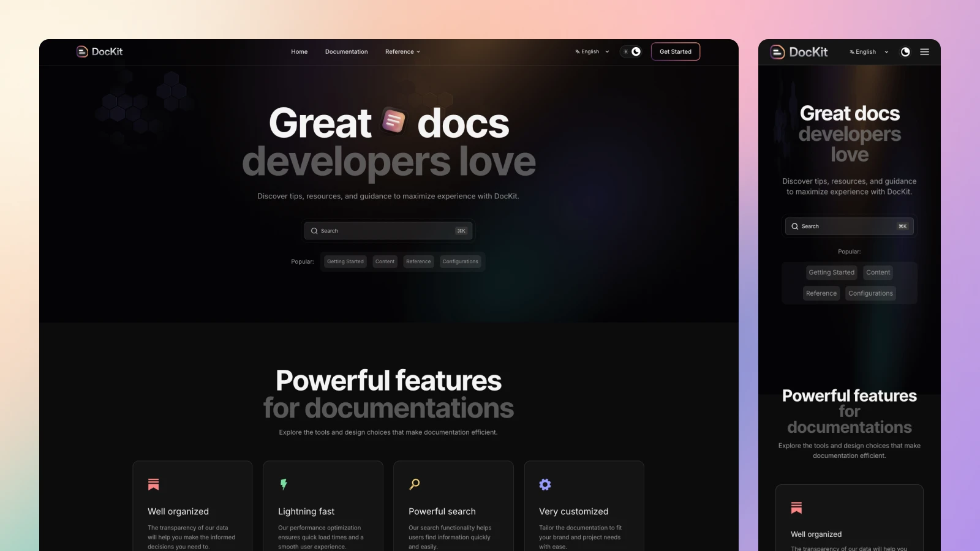Toggle dark mode in the mobile header
Viewport: 980px width, 551px height.
pos(905,52)
